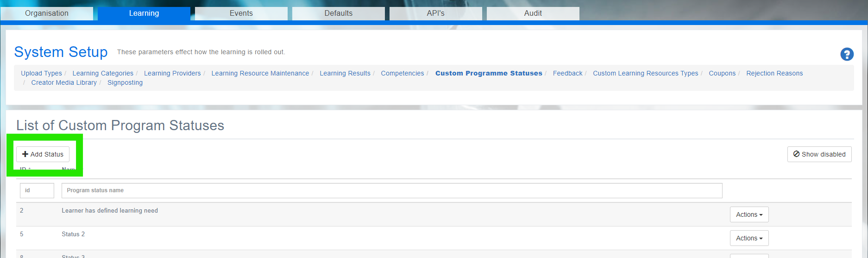Viewport: 868px width, 258px height.
Task: Select 'Learner has defined learning need' text
Action: (110, 211)
